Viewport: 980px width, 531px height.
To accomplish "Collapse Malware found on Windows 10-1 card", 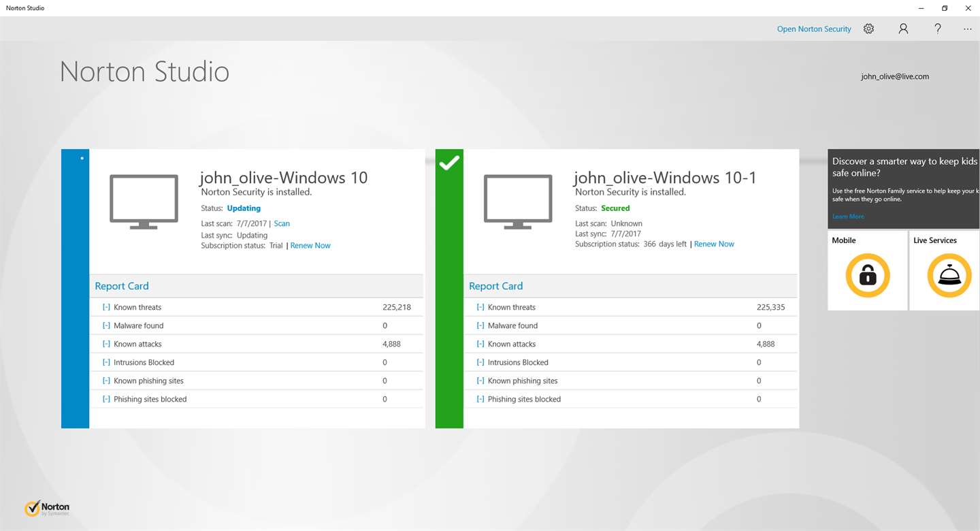I will coord(480,325).
